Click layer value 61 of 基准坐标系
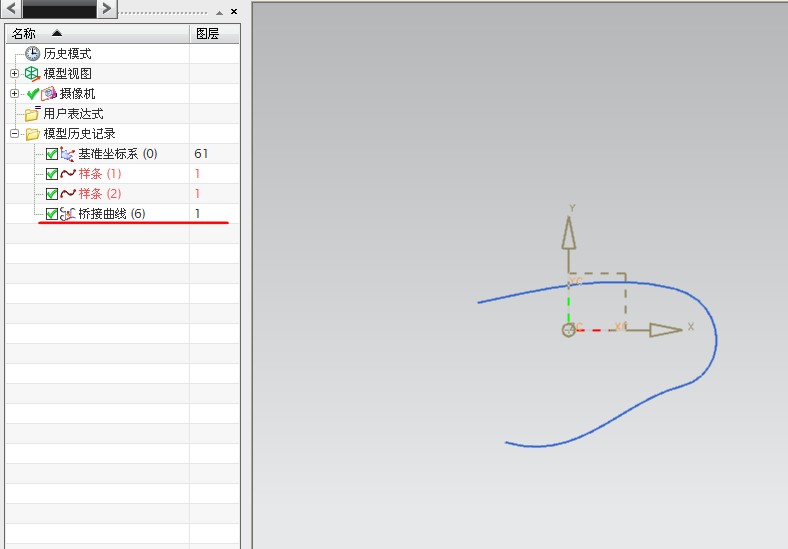Screen dimensions: 788x549 [201, 154]
